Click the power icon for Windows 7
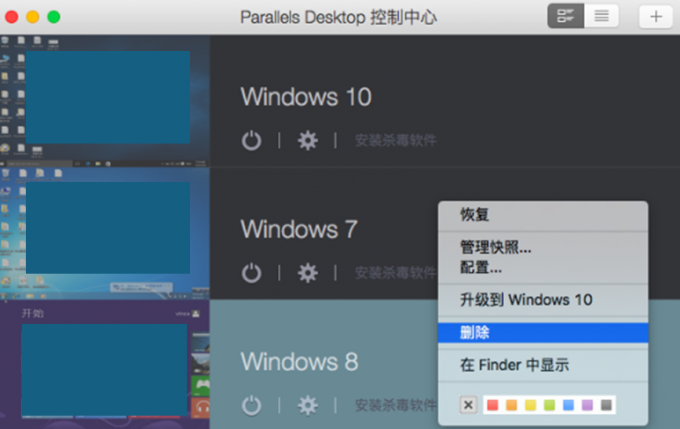 (x=252, y=273)
